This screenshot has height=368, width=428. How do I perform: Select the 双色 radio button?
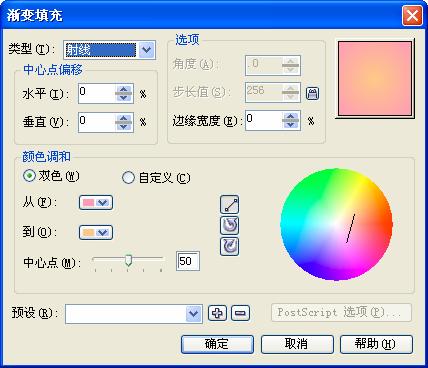tap(29, 176)
